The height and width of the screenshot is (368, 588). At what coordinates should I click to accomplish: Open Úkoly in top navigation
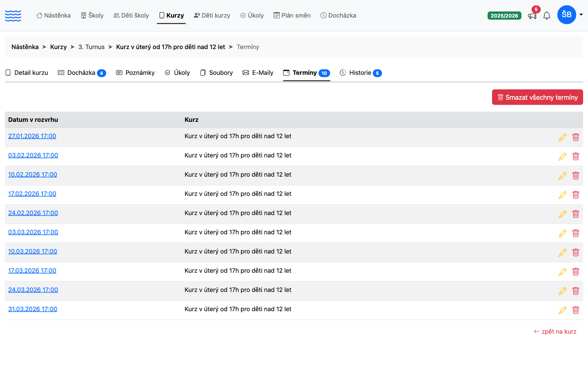252,16
